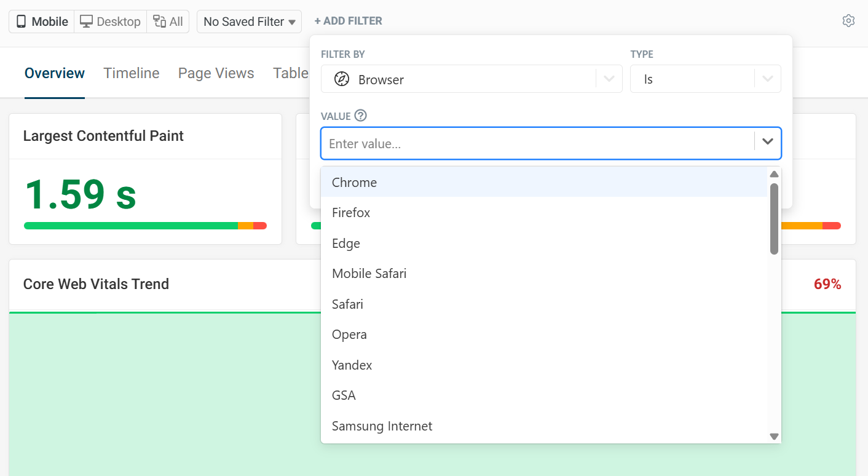Screen dimensions: 868x476
Task: Toggle the Mobile device filter
Action: 41,21
